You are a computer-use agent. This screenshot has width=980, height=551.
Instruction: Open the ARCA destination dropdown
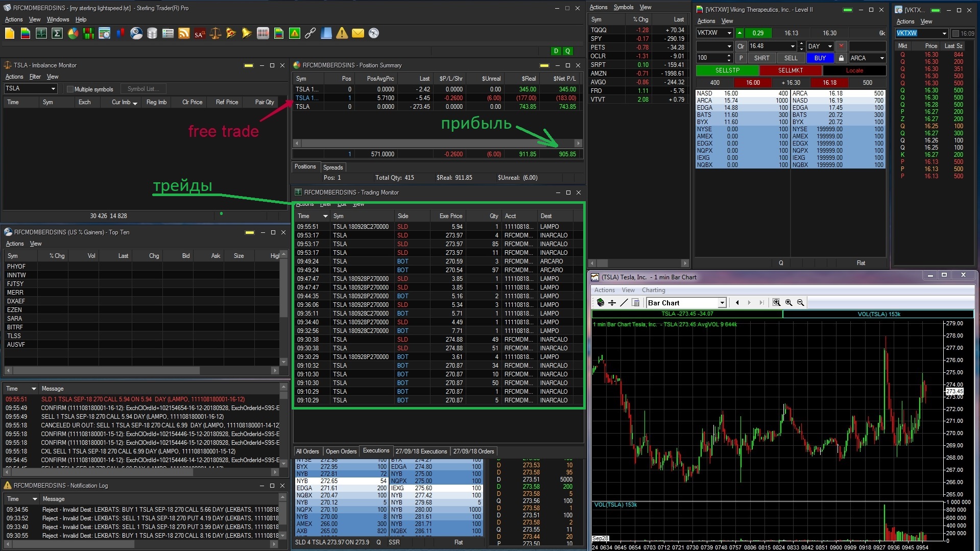[881, 58]
